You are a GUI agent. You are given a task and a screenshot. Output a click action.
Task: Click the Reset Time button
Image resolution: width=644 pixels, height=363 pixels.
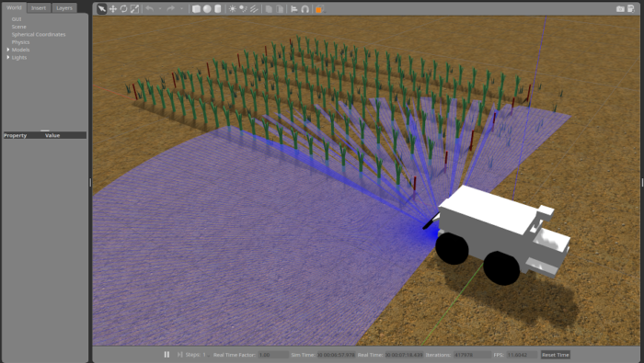[556, 355]
